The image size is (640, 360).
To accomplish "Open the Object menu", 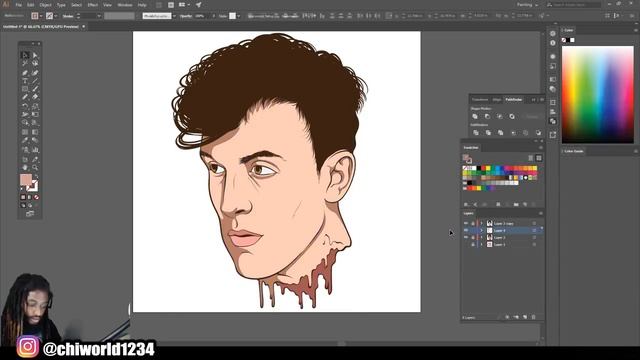I will click(45, 5).
